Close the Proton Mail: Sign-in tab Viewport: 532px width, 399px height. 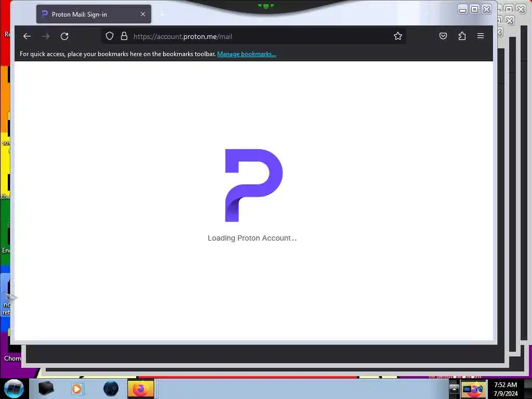143,14
